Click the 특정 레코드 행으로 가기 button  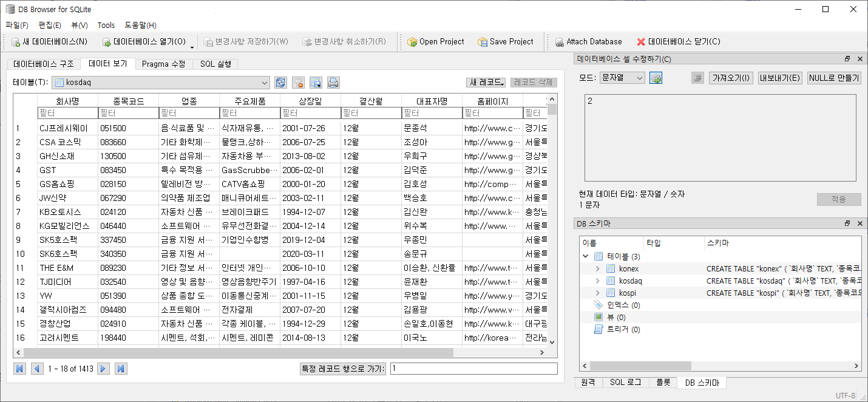[344, 369]
